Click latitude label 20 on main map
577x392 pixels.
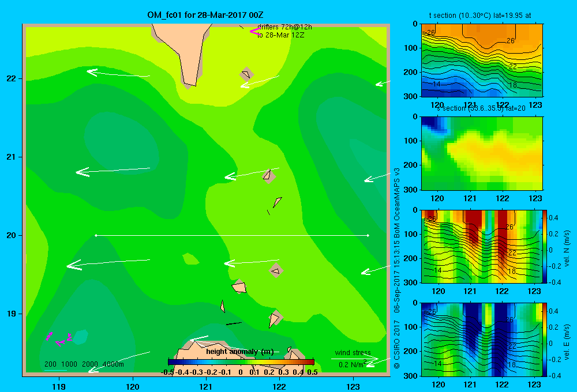click(11, 235)
